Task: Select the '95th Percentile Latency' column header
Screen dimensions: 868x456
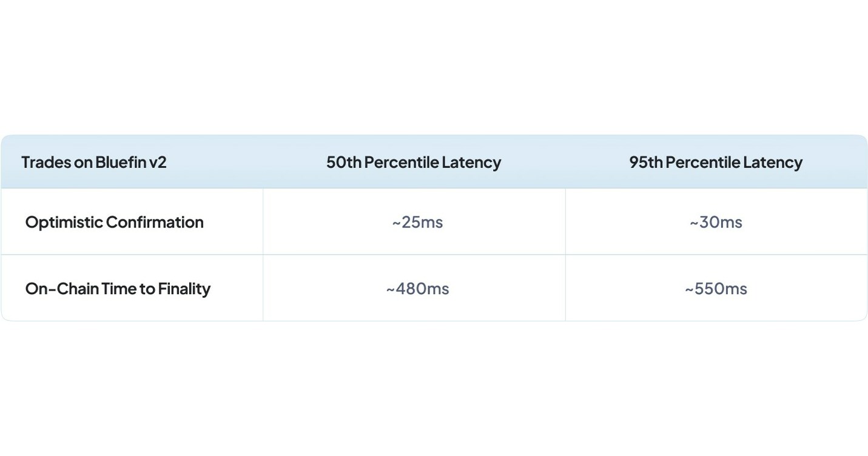Action: 716,163
